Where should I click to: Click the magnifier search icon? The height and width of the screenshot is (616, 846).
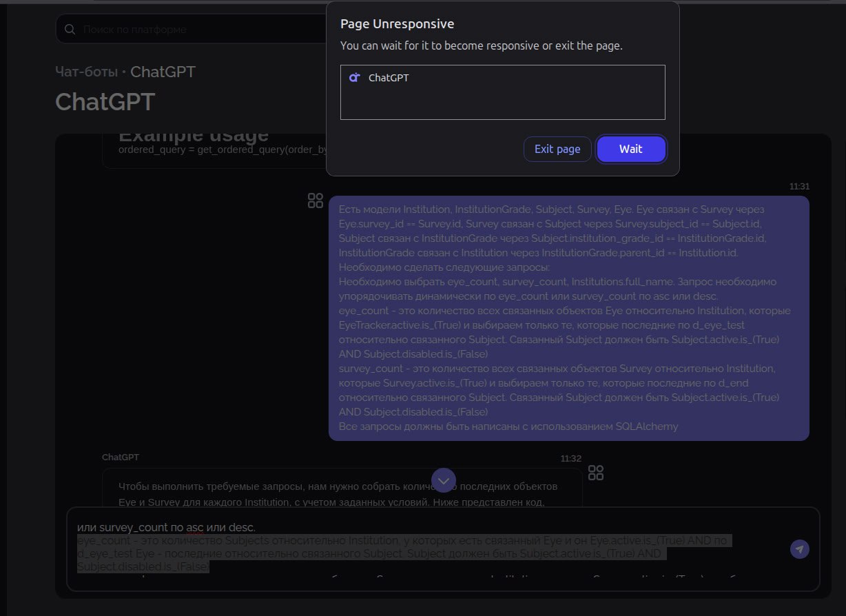tap(70, 30)
